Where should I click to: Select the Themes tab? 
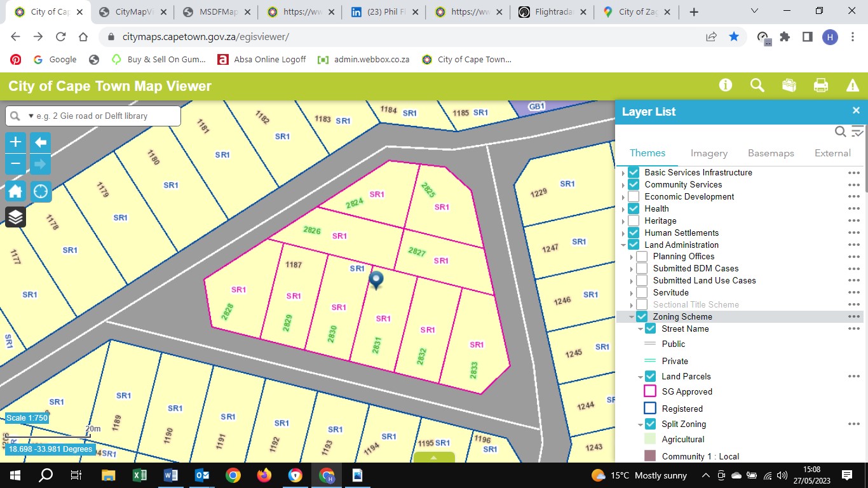coord(648,153)
